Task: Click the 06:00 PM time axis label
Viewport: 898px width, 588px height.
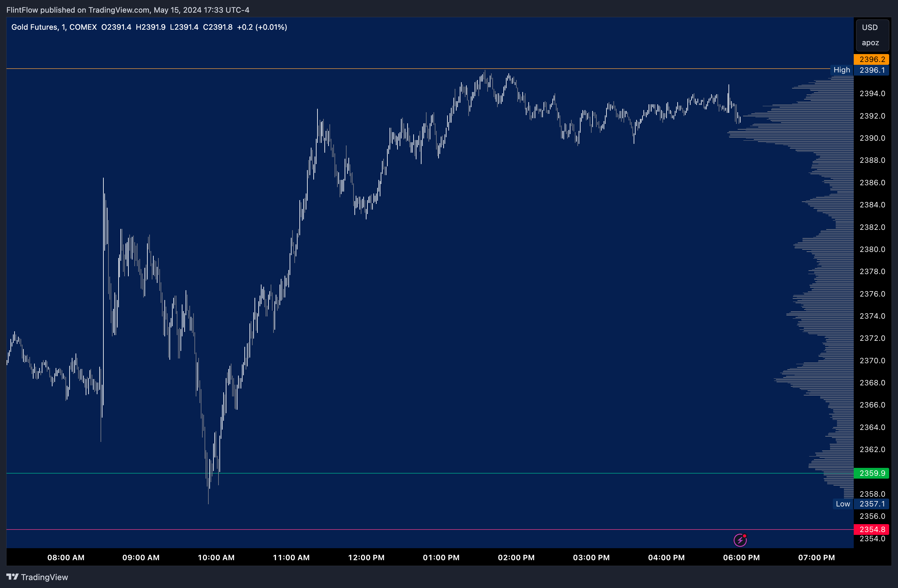Action: (x=741, y=557)
